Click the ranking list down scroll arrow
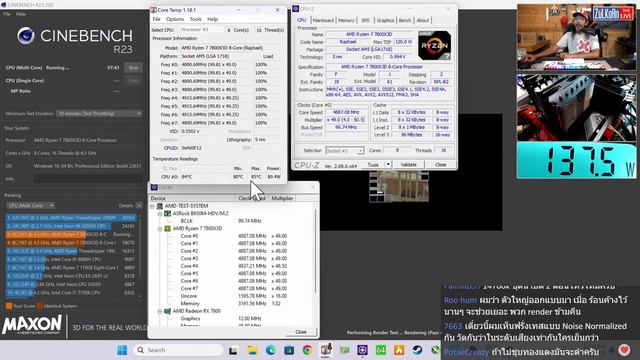This screenshot has height=360, width=640. [140, 297]
